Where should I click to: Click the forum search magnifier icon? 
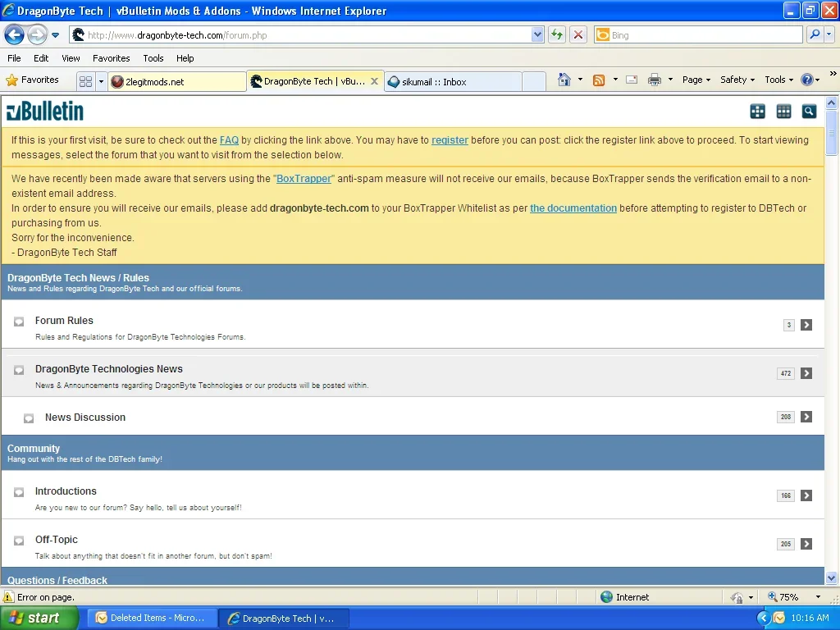click(809, 112)
